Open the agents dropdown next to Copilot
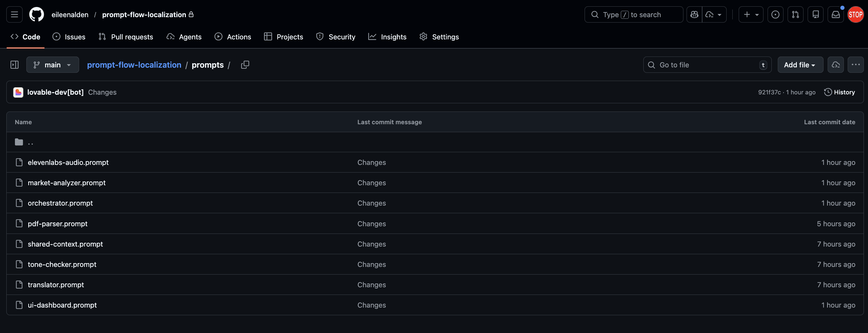868x333 pixels. (x=714, y=15)
